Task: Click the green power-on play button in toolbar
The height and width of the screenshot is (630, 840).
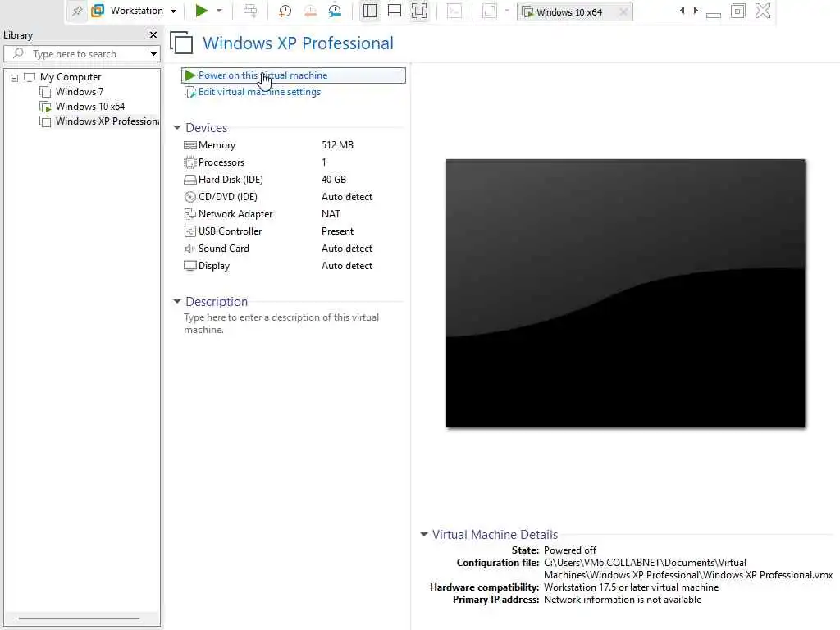Action: pyautogui.click(x=202, y=11)
